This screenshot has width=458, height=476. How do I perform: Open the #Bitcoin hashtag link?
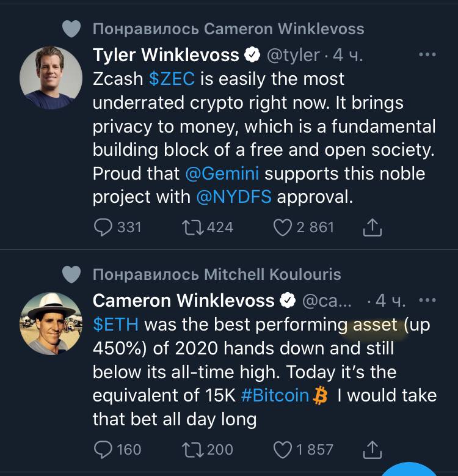click(x=275, y=395)
